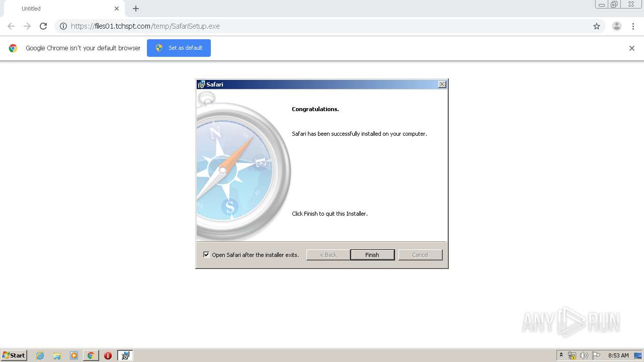This screenshot has height=362, width=644.
Task: Click the Finish button in Safari installer
Action: [x=372, y=255]
